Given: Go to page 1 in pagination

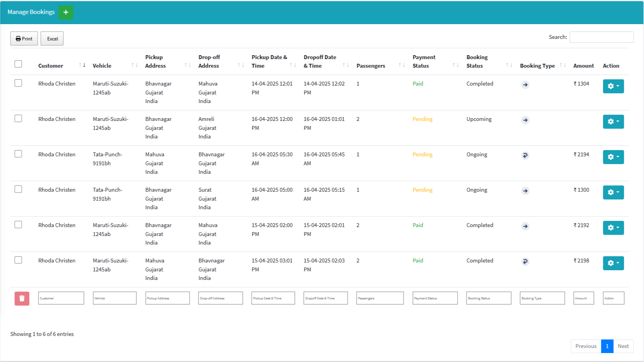Looking at the screenshot, I should coord(607,346).
